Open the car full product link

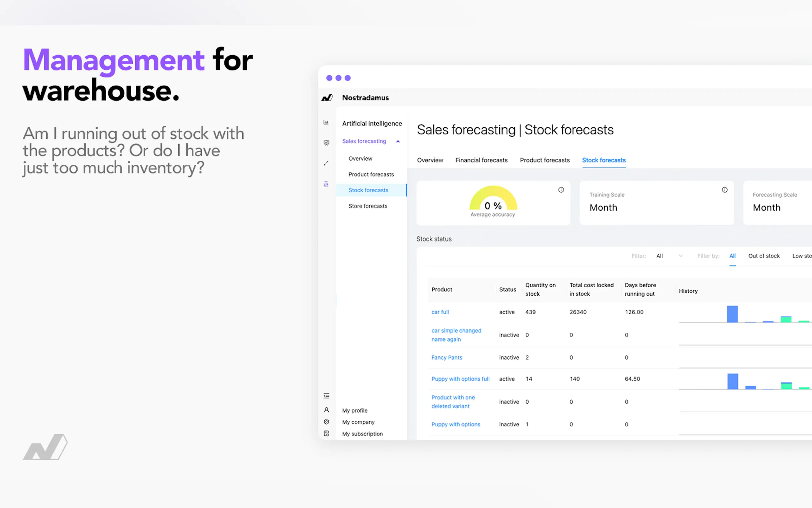point(440,312)
